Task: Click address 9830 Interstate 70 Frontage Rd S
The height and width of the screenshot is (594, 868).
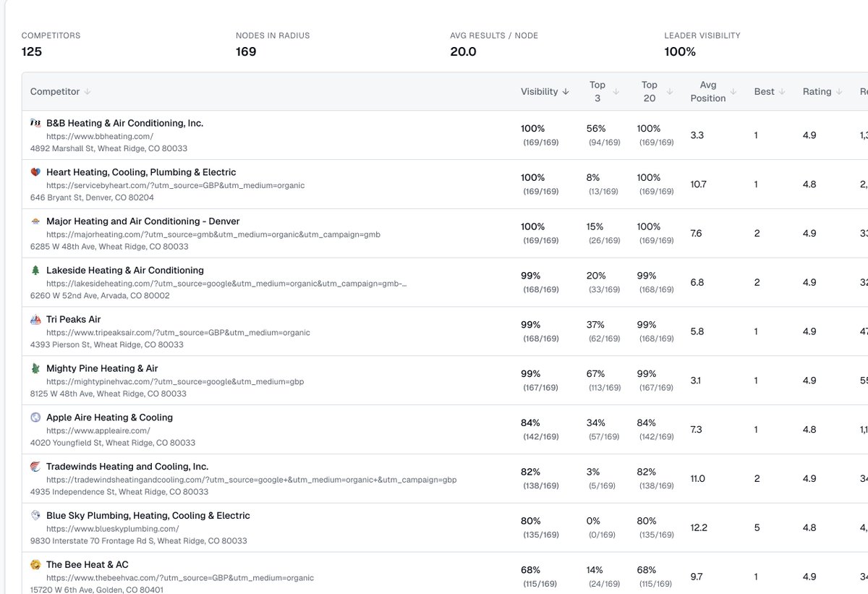Action: (139, 541)
